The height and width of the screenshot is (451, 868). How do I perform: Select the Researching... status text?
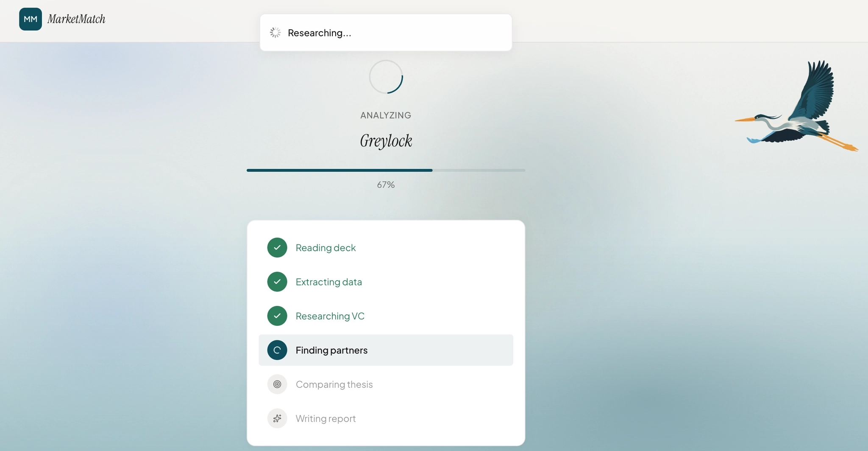click(x=319, y=33)
